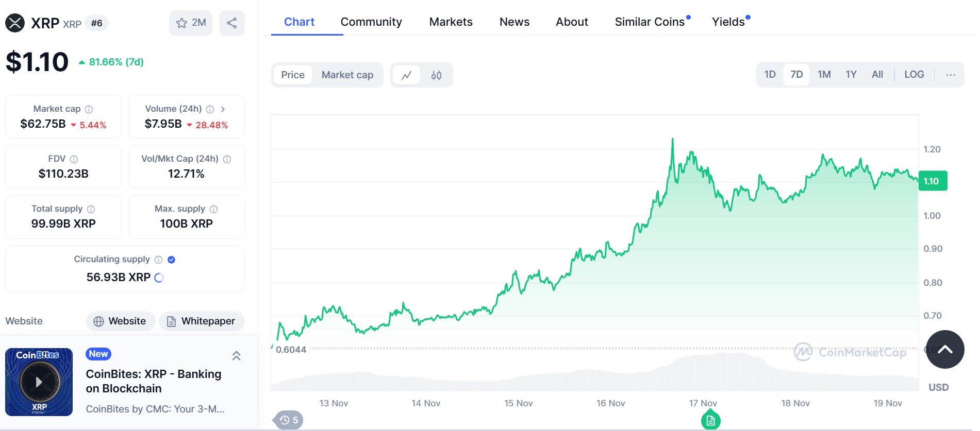Open the Similar Coins tab
The image size is (980, 431).
coord(651,22)
